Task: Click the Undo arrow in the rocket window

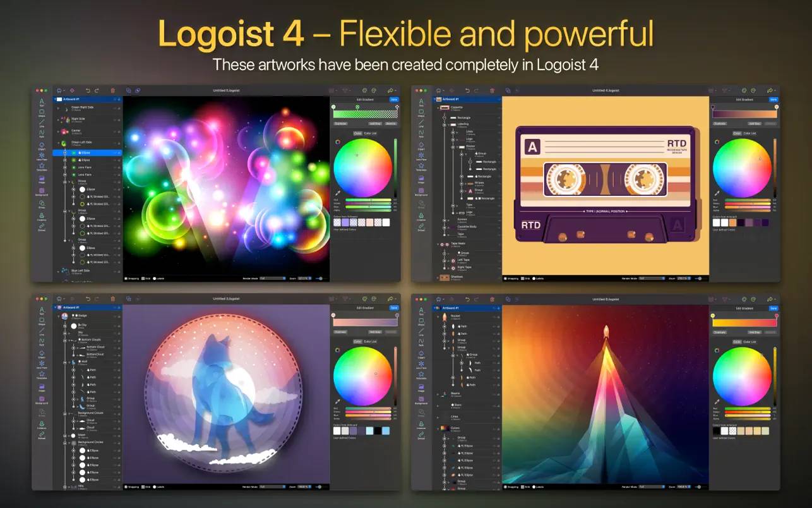Action: 467,299
